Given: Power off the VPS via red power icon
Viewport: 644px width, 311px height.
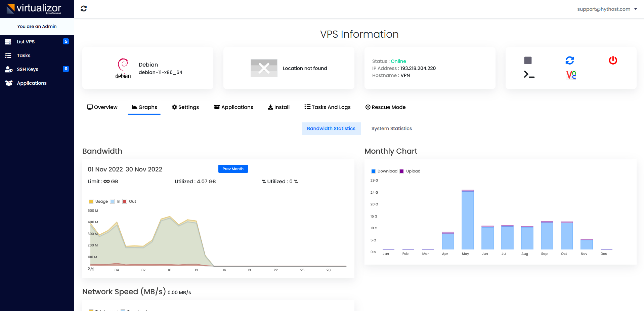Looking at the screenshot, I should pos(613,61).
